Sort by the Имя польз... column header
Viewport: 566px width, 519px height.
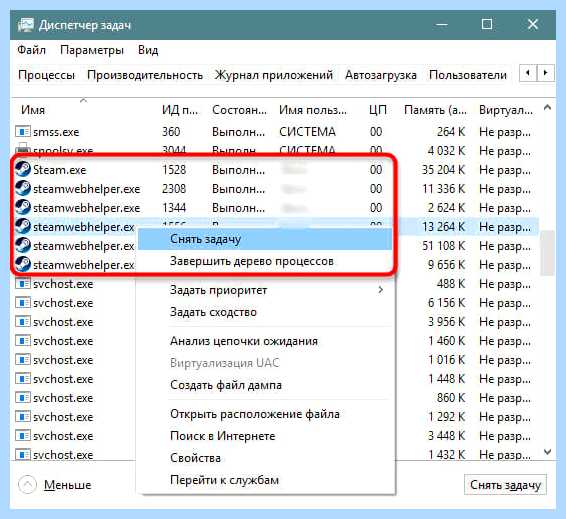point(313,110)
